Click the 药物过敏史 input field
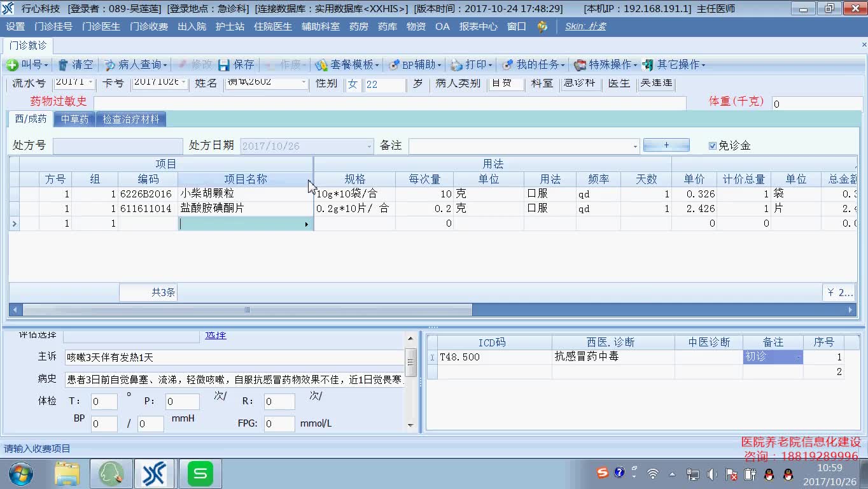Screen dimensions: 868x489 pos(390,103)
